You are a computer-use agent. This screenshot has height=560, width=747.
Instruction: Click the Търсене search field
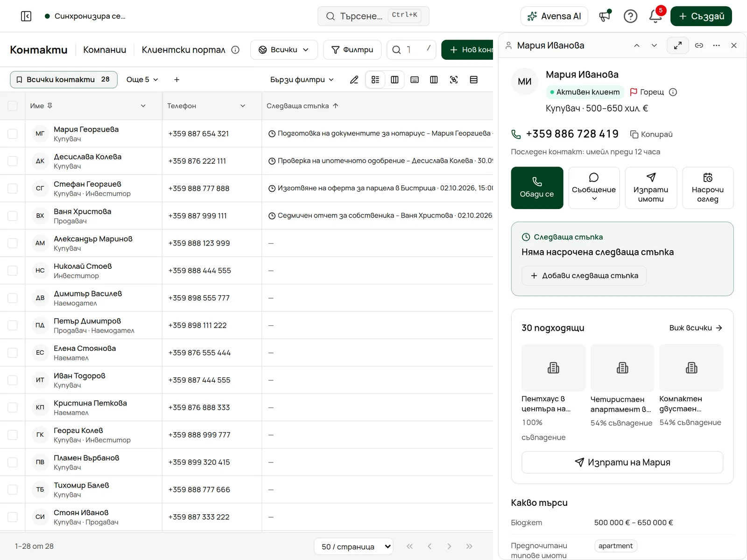click(x=373, y=16)
